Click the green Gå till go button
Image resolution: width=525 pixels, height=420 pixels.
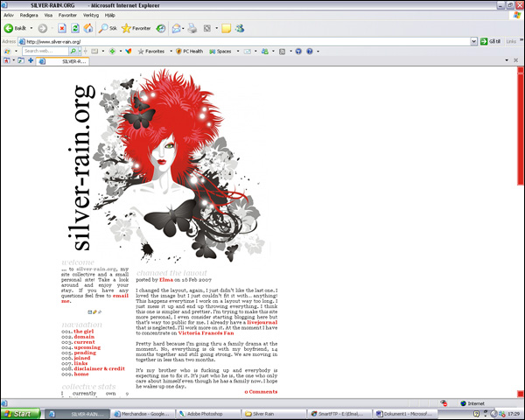click(491, 41)
